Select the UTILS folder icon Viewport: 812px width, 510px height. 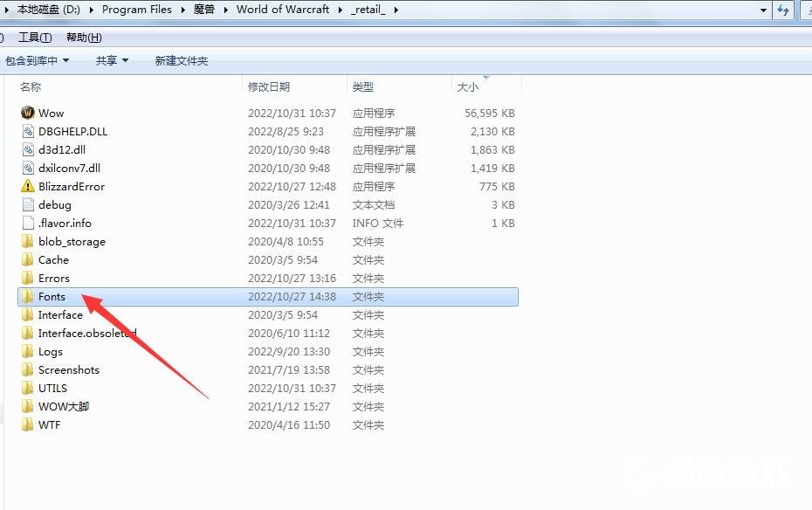[27, 389]
